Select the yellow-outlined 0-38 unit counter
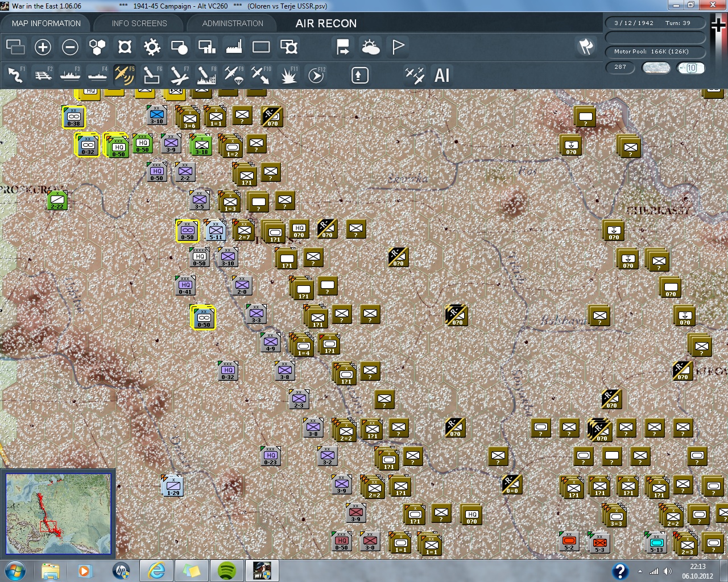The height and width of the screenshot is (582, 728). [x=74, y=117]
